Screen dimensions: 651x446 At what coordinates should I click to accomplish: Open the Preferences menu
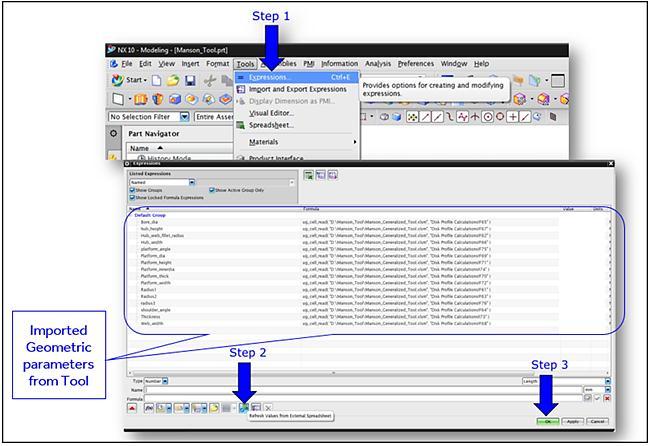coord(416,64)
